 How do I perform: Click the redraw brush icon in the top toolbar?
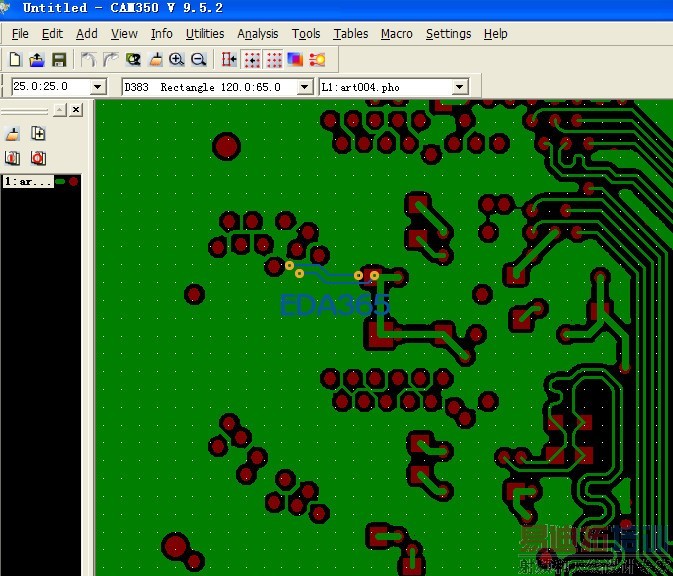[x=155, y=59]
